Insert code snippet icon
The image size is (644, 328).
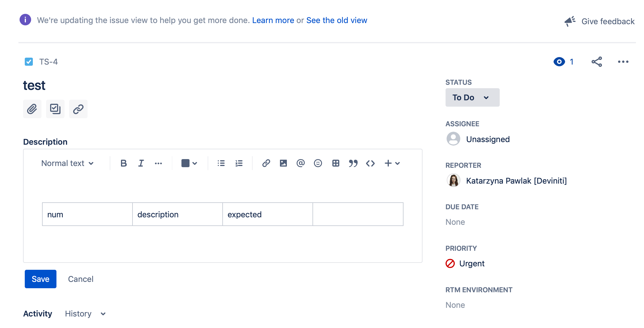(370, 163)
